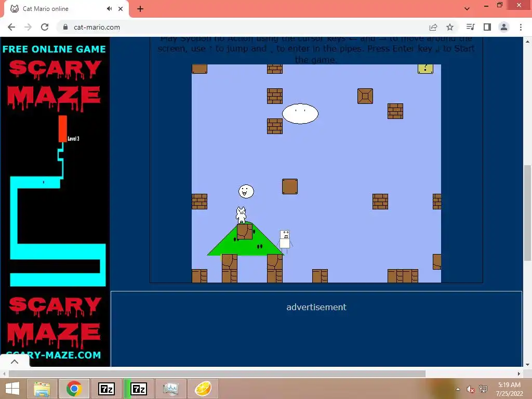Open a new browser tab
Screen dimensions: 532x399
pyautogui.click(x=140, y=9)
